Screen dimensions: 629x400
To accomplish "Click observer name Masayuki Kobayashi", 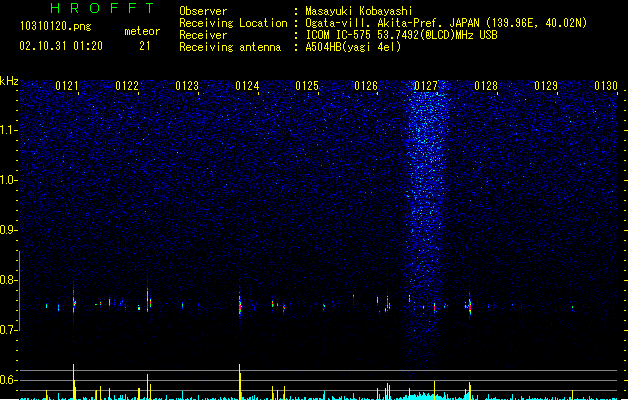I will 359,11.
